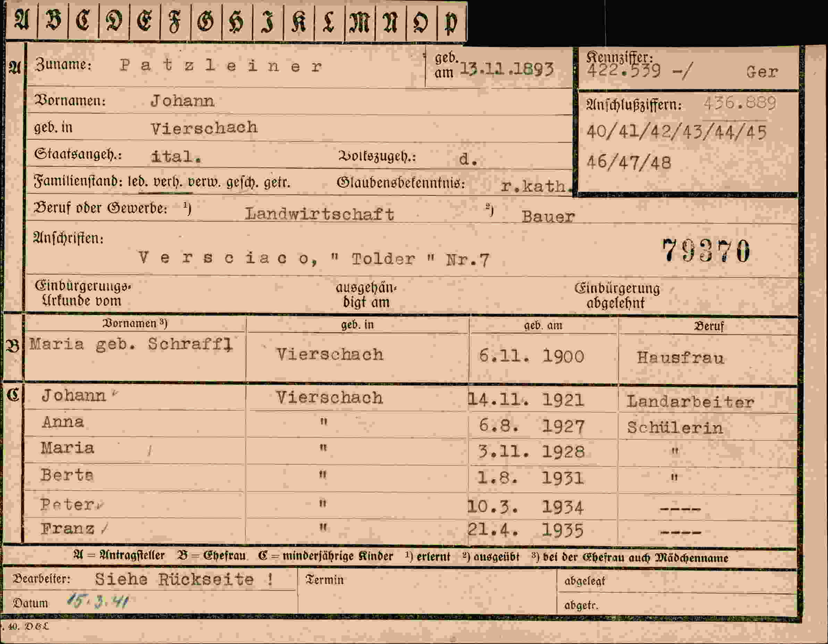Click the wife's occupation 'Hausfrau'

click(681, 358)
